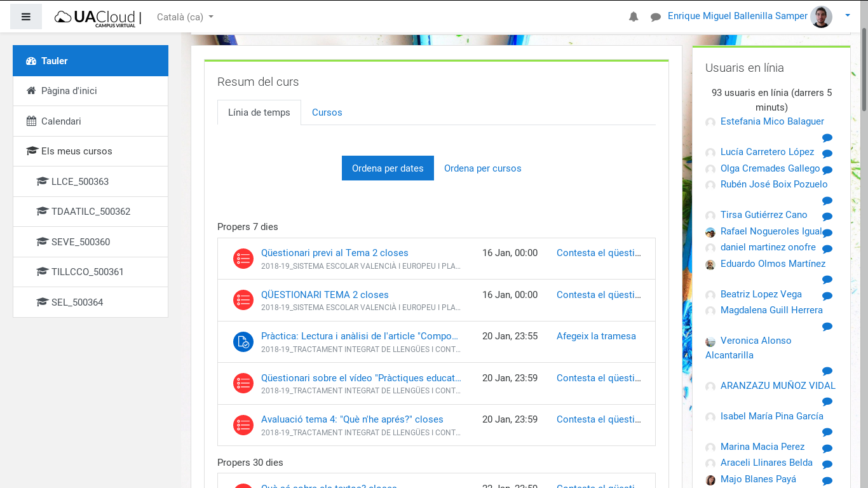
Task: Open Calendari from the sidebar
Action: [90, 121]
